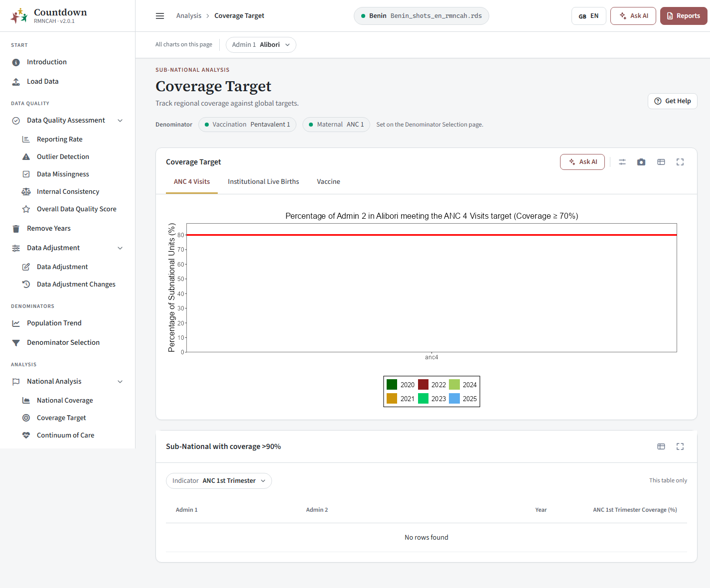Click the chart settings sliders icon
The image size is (710, 588).
(622, 162)
